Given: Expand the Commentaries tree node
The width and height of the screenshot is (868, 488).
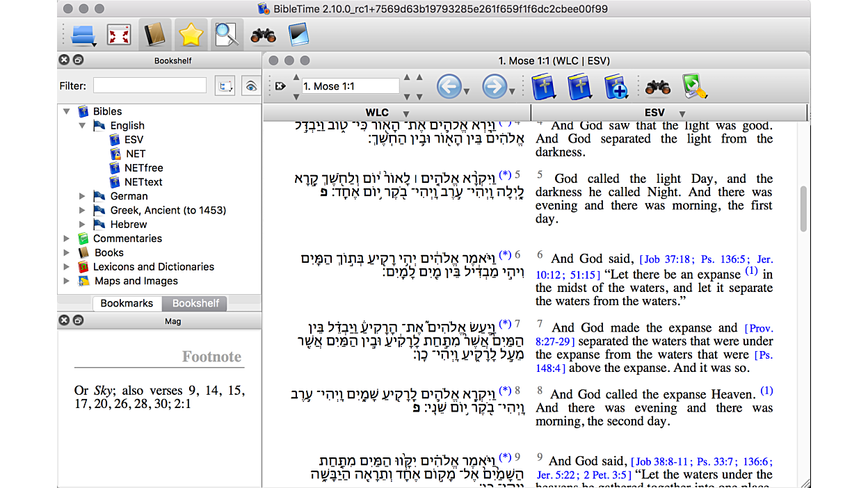Looking at the screenshot, I should click(67, 238).
